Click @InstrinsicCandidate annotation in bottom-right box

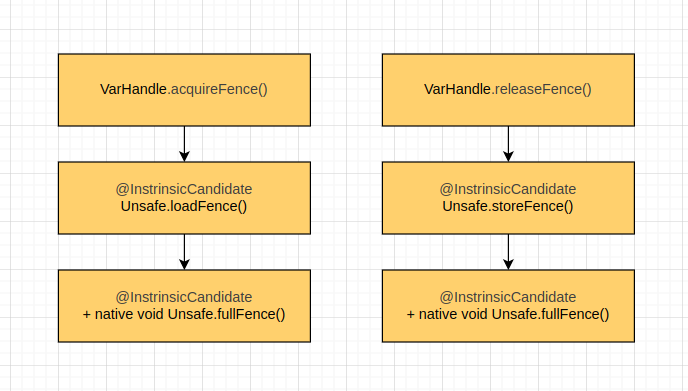[508, 297]
